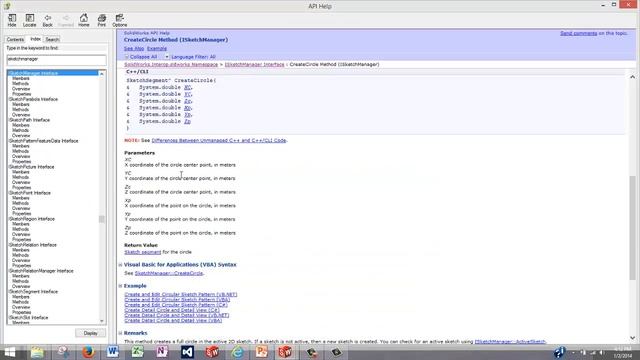Select SketchRelationManager Interface index entry
The image size is (640, 360).
[x=41, y=271]
